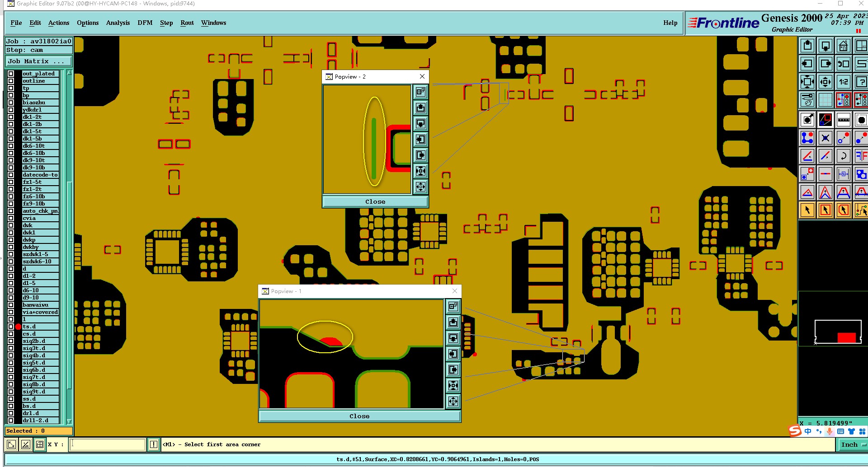The height and width of the screenshot is (467, 868).
Task: Click the Home view icon
Action: pos(844,46)
